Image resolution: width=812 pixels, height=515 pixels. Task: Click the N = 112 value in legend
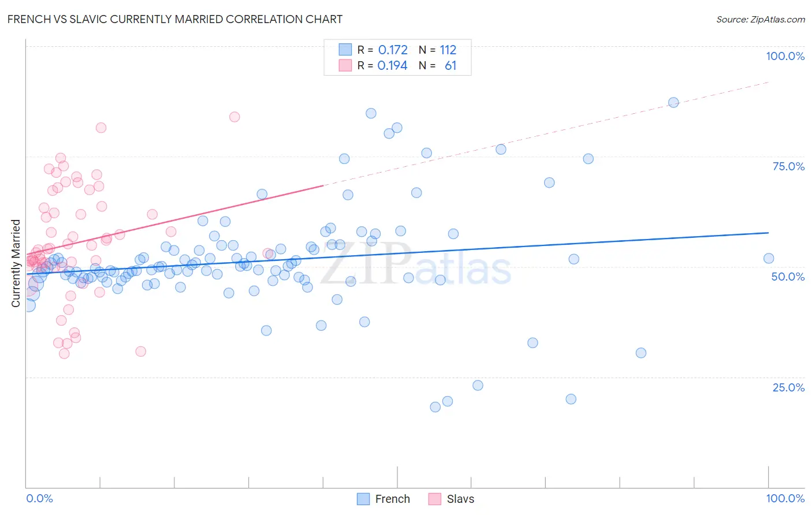[438, 50]
